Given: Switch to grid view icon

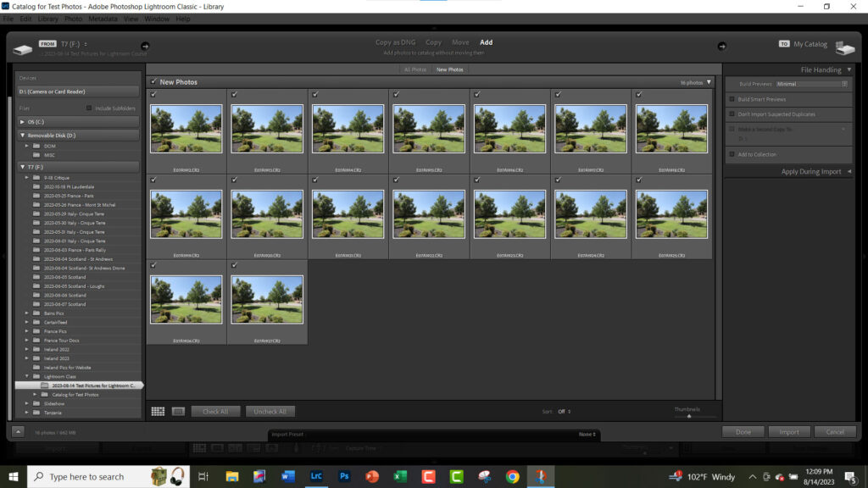Looking at the screenshot, I should [x=158, y=412].
